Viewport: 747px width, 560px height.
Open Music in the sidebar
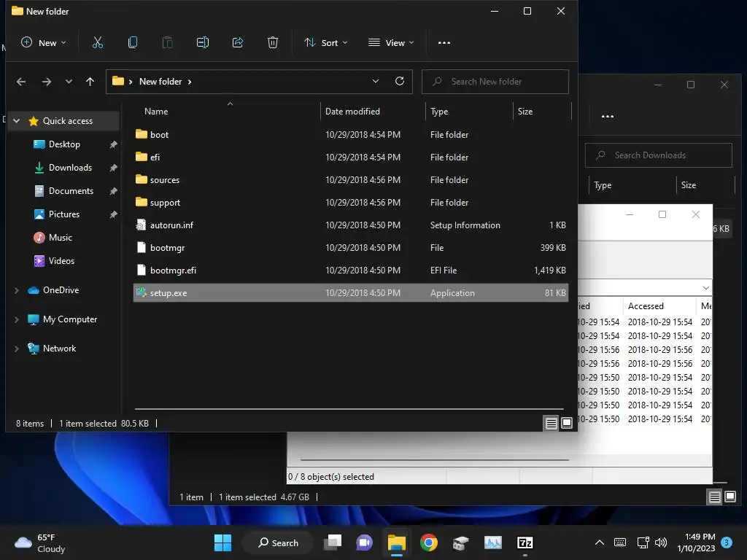(x=60, y=238)
